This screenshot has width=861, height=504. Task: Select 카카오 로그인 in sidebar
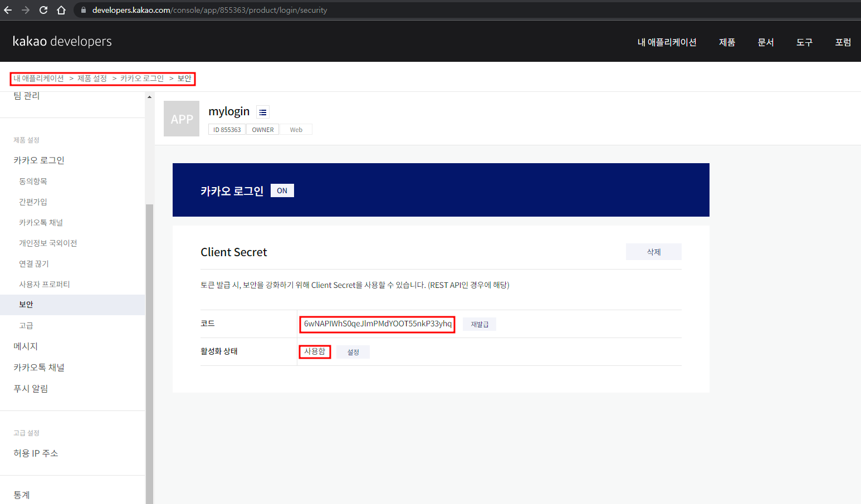39,160
